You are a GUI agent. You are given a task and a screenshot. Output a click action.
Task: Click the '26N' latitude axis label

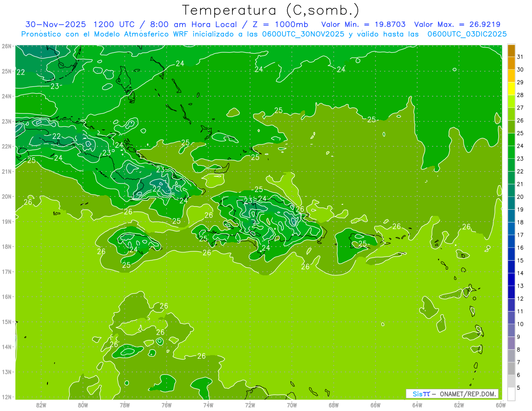click(x=6, y=46)
